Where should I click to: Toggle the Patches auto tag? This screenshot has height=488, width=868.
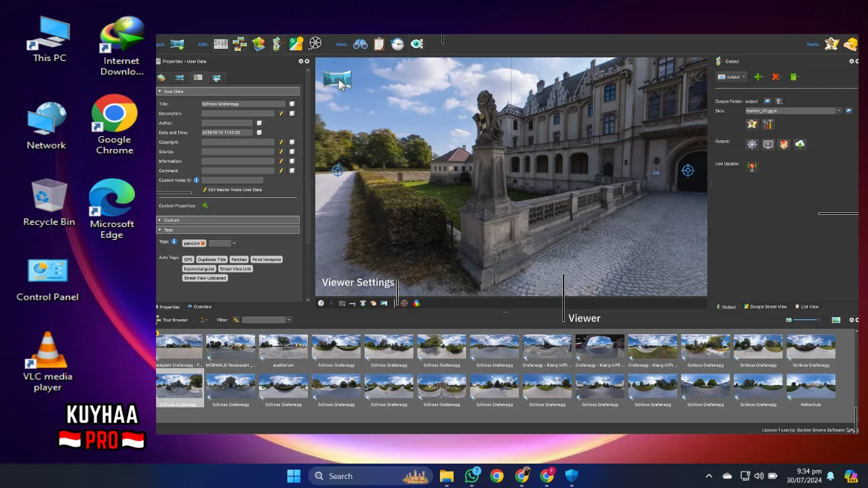pyautogui.click(x=239, y=260)
